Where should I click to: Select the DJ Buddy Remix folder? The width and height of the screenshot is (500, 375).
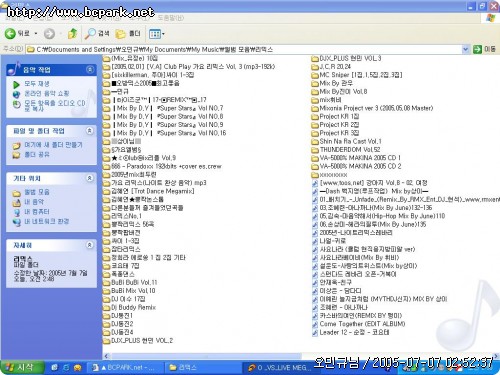click(129, 307)
